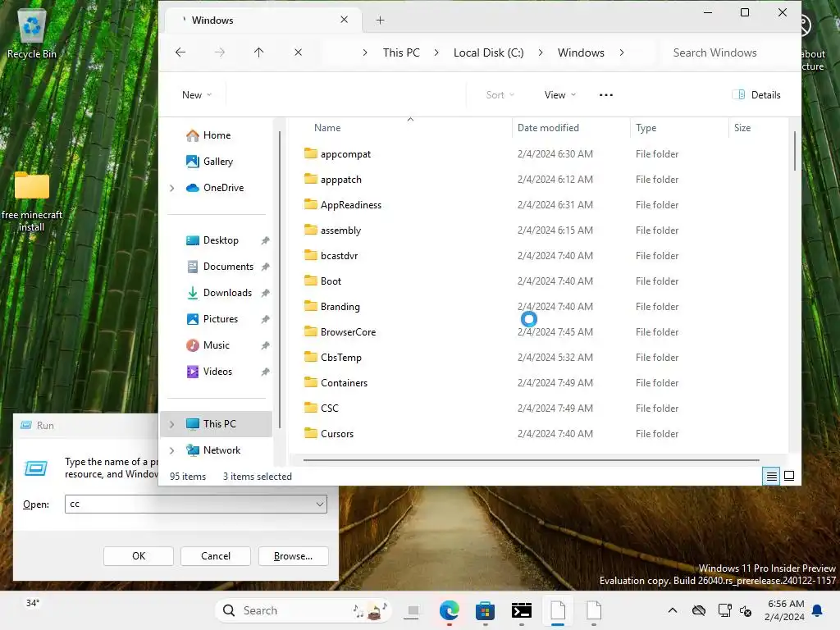Open the View dropdown

[559, 95]
